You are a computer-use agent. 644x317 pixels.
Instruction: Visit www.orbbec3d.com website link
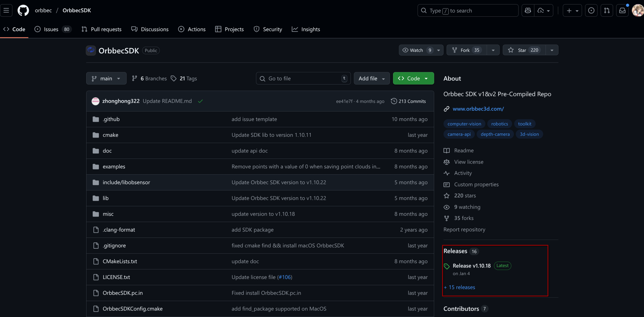pos(478,109)
